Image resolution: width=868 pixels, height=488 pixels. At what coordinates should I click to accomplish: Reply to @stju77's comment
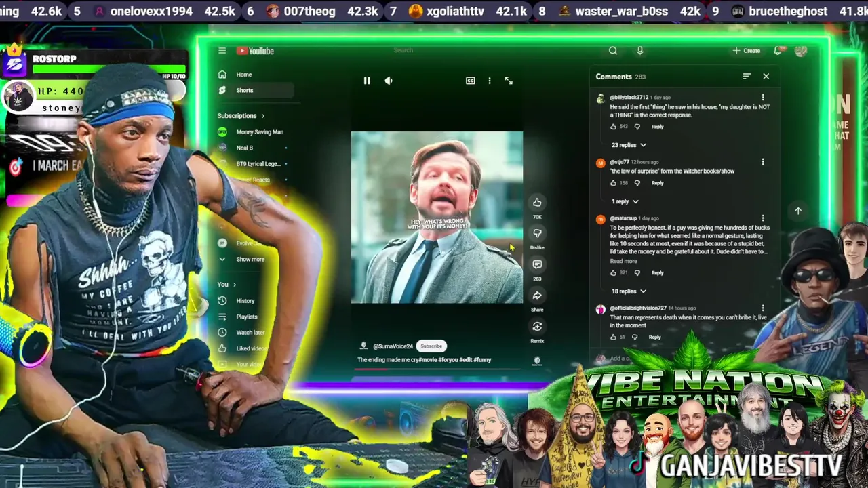(x=657, y=183)
